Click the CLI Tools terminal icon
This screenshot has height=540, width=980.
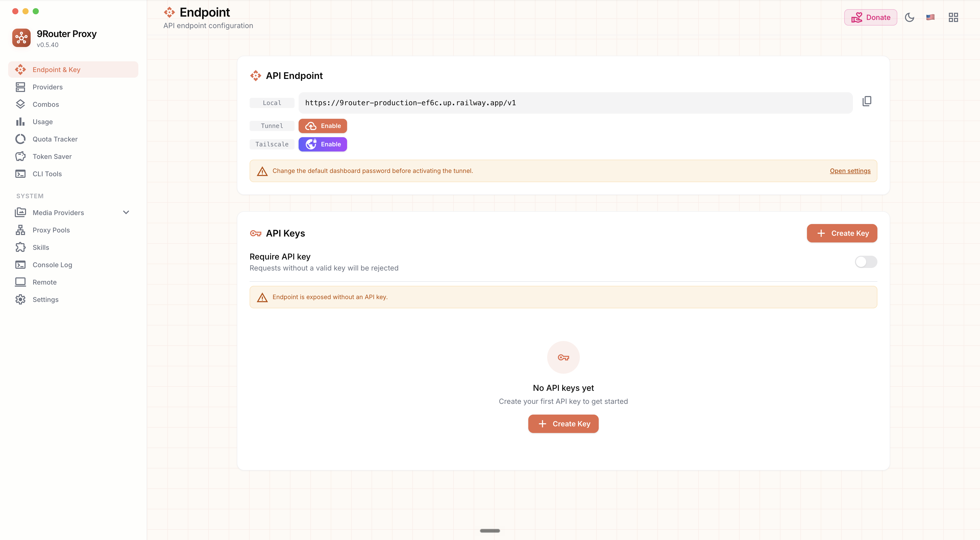pos(20,174)
